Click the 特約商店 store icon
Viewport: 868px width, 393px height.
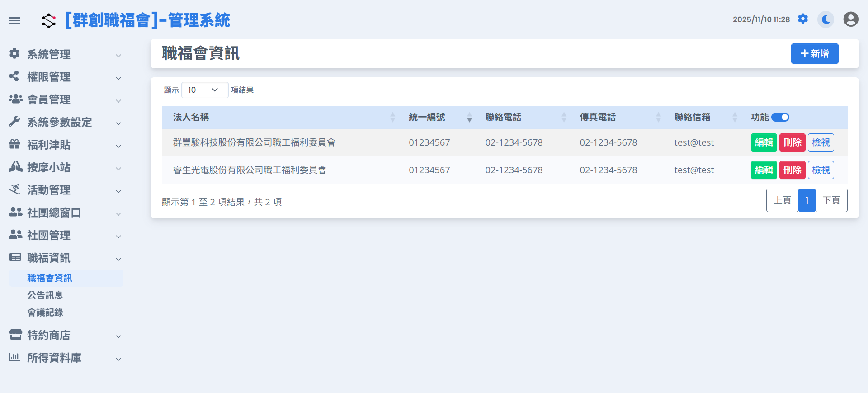coord(15,335)
